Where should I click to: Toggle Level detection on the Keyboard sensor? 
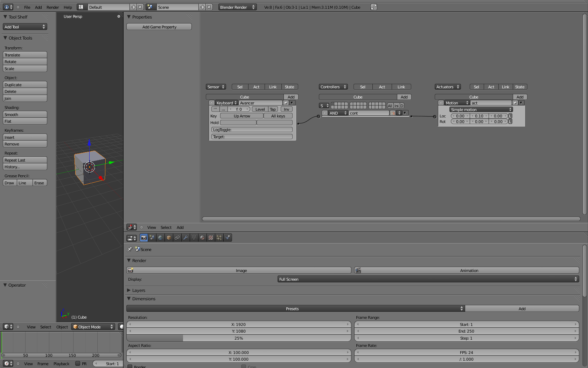[x=260, y=109]
